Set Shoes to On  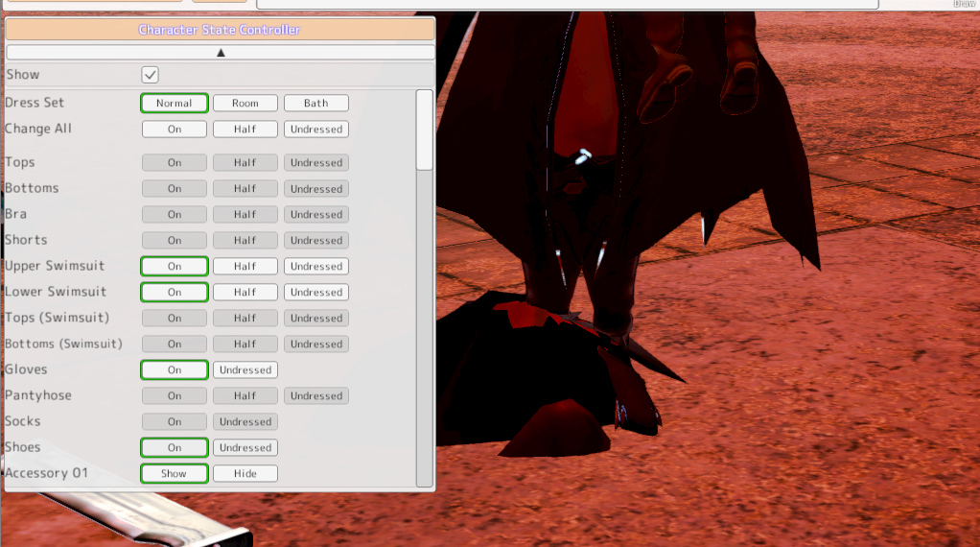point(175,448)
